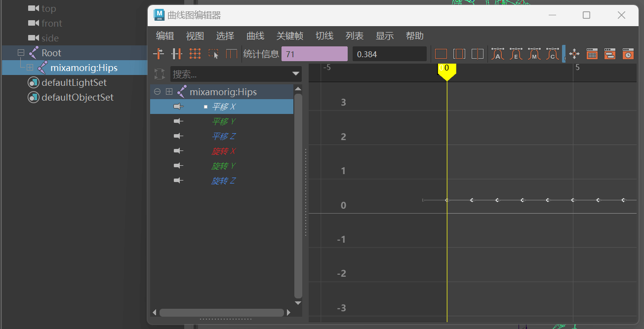Select defaultObjectSet in the Outliner

coord(78,97)
